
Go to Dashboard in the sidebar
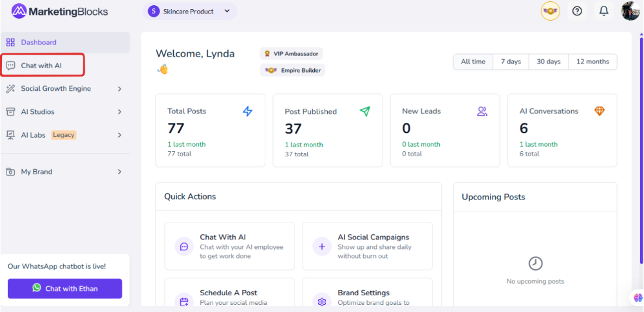pyautogui.click(x=39, y=42)
